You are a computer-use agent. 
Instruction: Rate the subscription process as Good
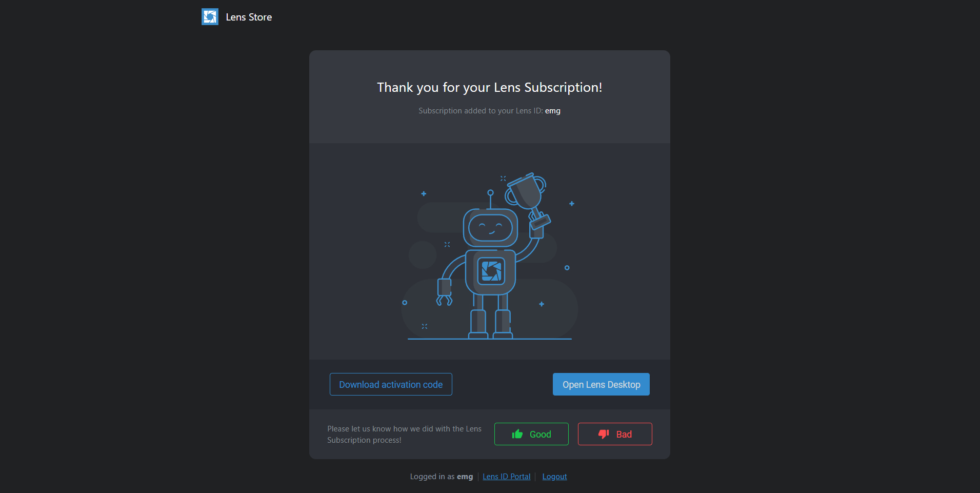531,434
